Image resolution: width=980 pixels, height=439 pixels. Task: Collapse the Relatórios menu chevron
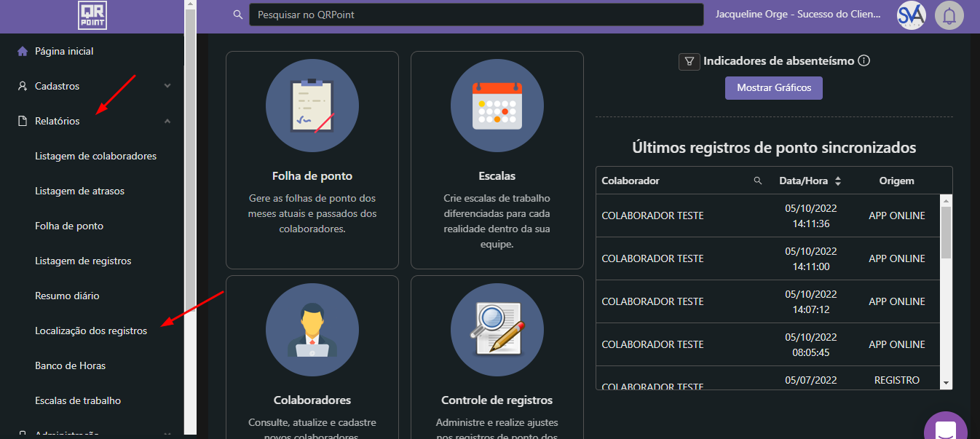(x=167, y=121)
